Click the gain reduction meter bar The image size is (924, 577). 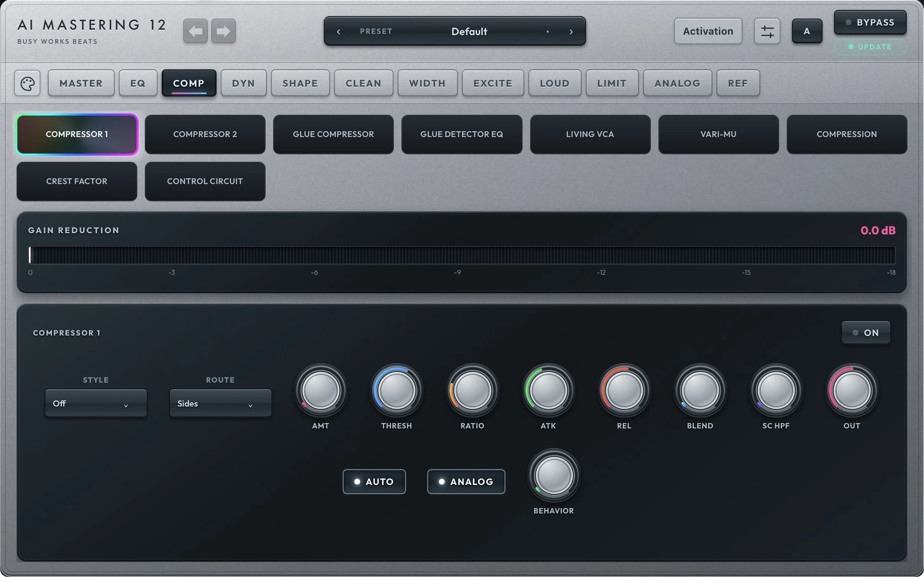coord(462,255)
